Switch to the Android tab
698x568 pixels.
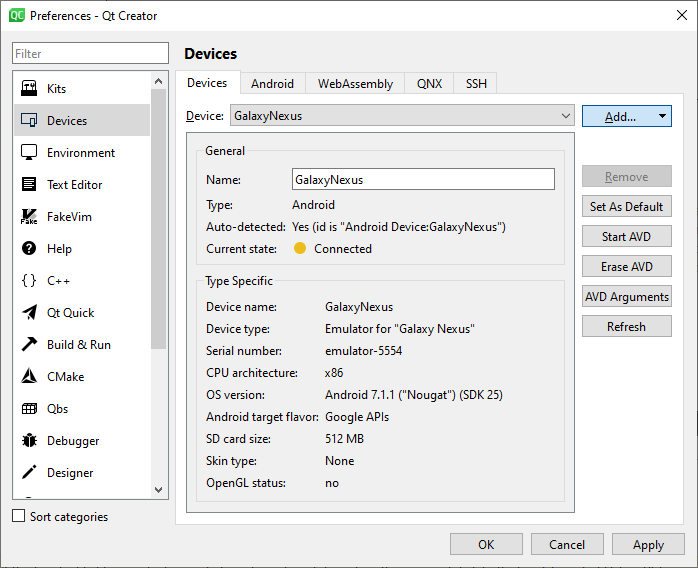pos(272,84)
